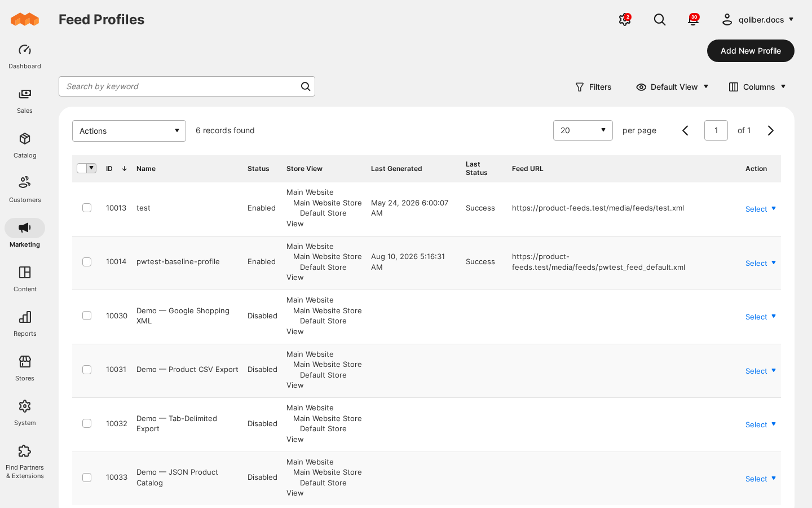Check the Demo — Tab-Delimited Export row

coord(87,423)
